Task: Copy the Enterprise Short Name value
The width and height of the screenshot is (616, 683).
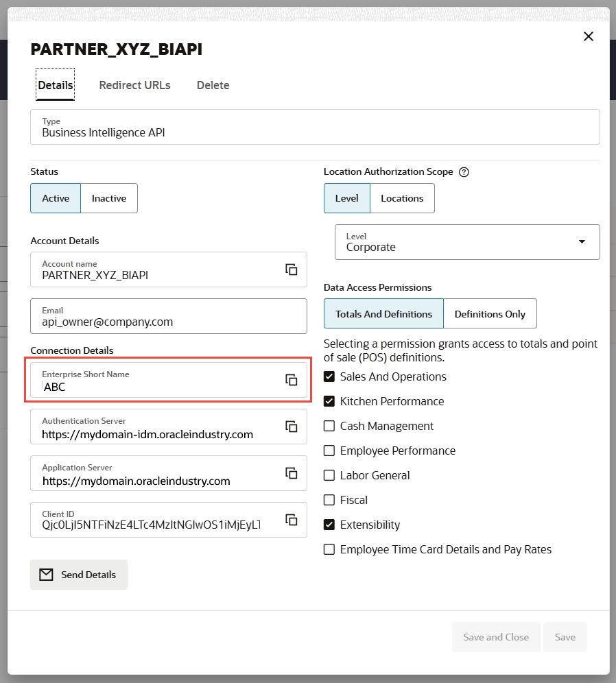Action: [292, 380]
